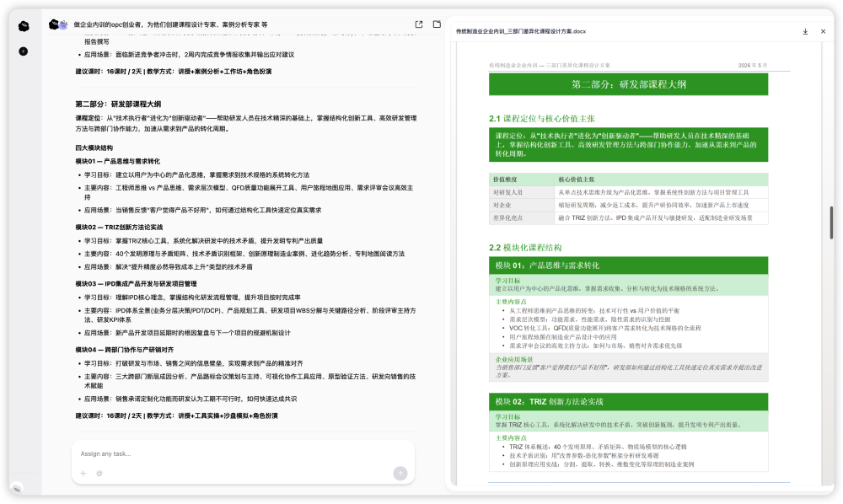Click the '四大模块结构' heading in chat
Image resolution: width=843 pixels, height=504 pixels.
tap(94, 147)
